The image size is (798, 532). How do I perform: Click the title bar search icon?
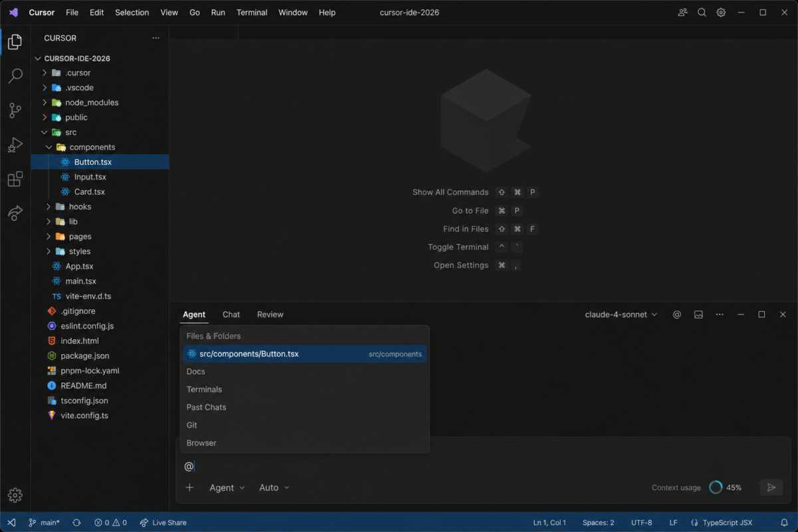(702, 13)
